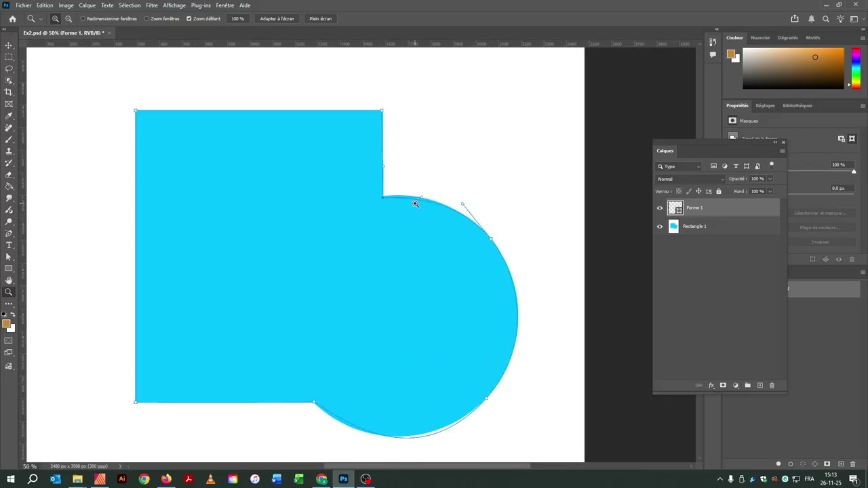The height and width of the screenshot is (488, 868).
Task: Select the Eraser tool
Action: 9,175
